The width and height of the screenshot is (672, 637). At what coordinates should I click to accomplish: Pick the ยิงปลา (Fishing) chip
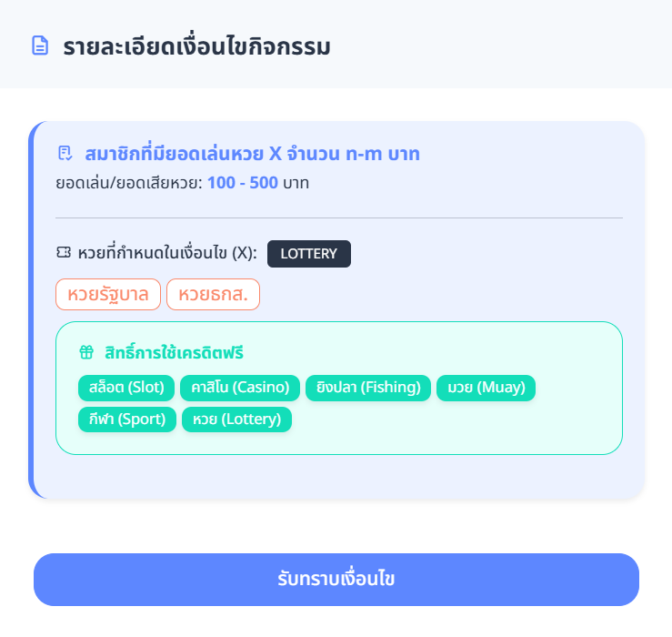pos(368,388)
